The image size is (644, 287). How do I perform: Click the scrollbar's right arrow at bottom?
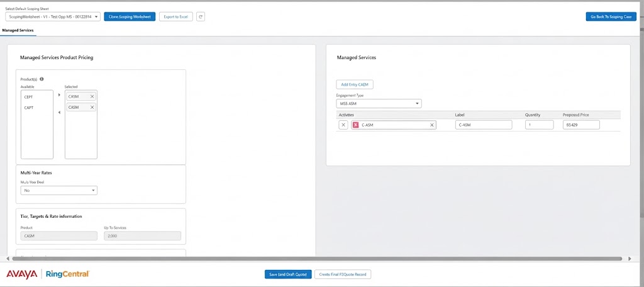point(630,259)
